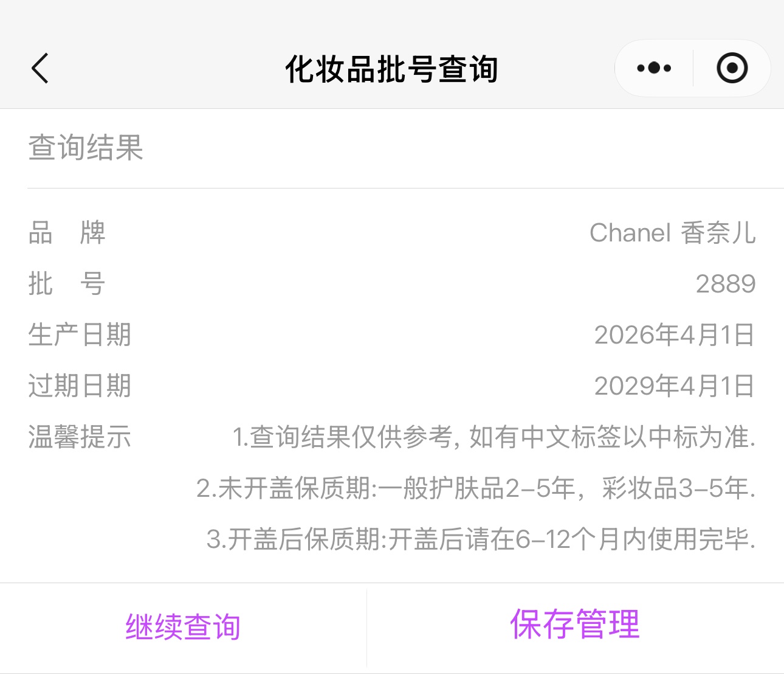The height and width of the screenshot is (689, 784).
Task: Click the 生产日期 field label
Action: [80, 335]
